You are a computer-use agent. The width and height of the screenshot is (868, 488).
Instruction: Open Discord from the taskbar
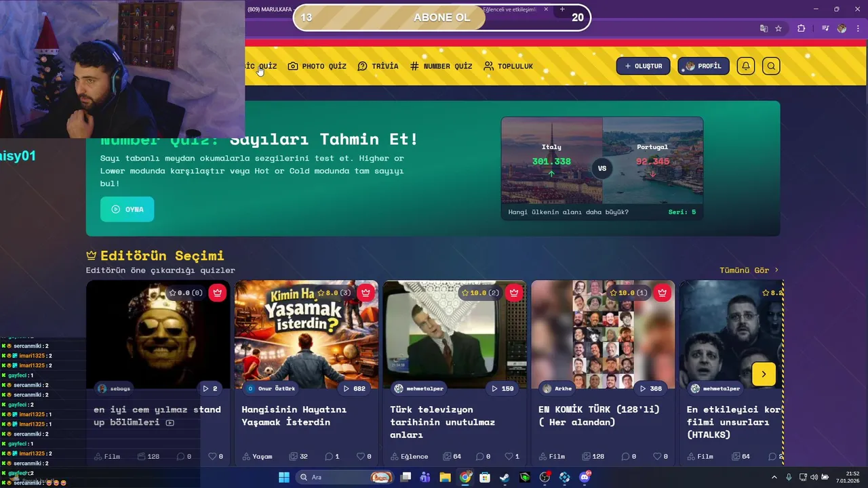585,477
